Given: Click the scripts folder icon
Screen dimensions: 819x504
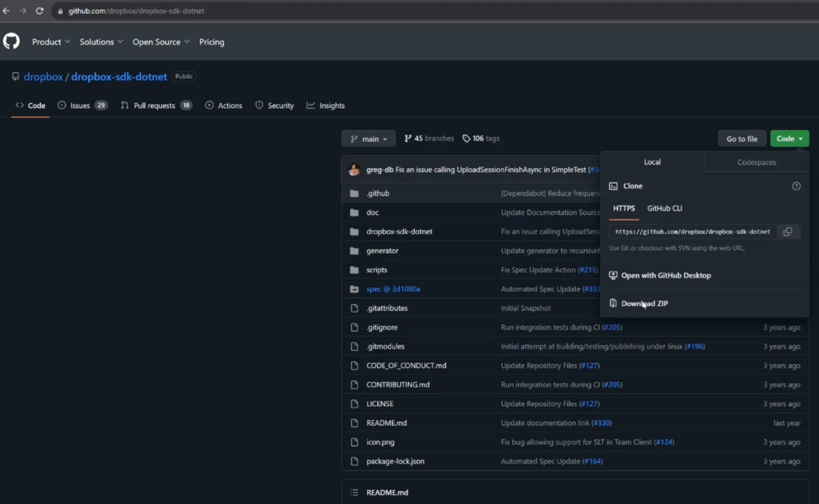Looking at the screenshot, I should pyautogui.click(x=354, y=270).
